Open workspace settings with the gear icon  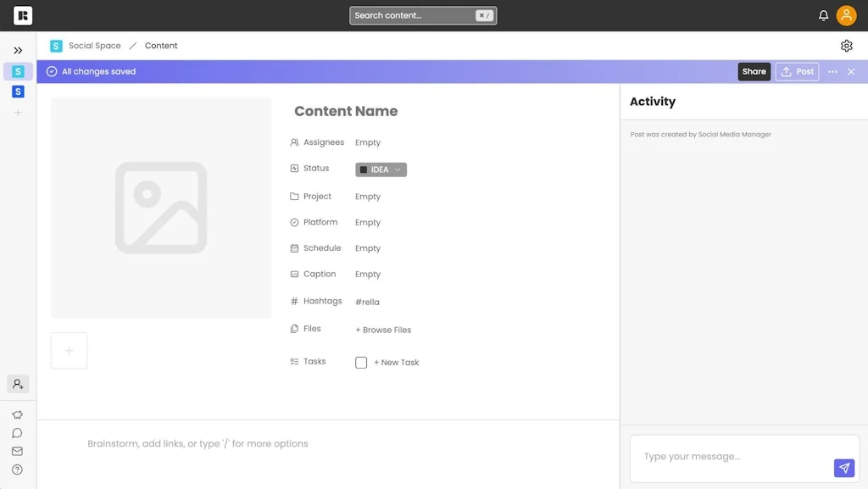pyautogui.click(x=846, y=45)
